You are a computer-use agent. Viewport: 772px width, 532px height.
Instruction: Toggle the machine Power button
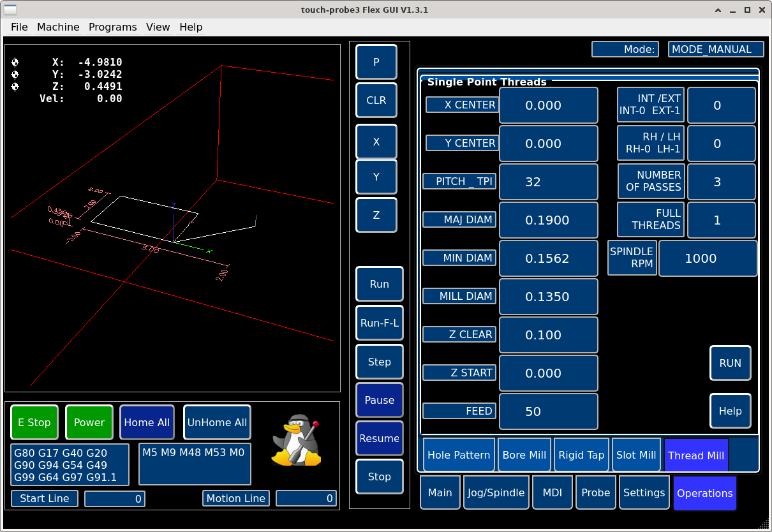point(89,422)
